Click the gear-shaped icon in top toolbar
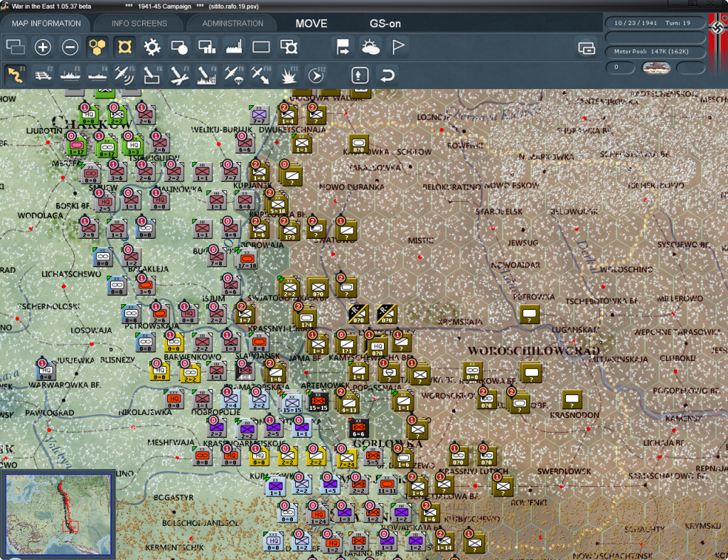This screenshot has width=728, height=560. 152,47
